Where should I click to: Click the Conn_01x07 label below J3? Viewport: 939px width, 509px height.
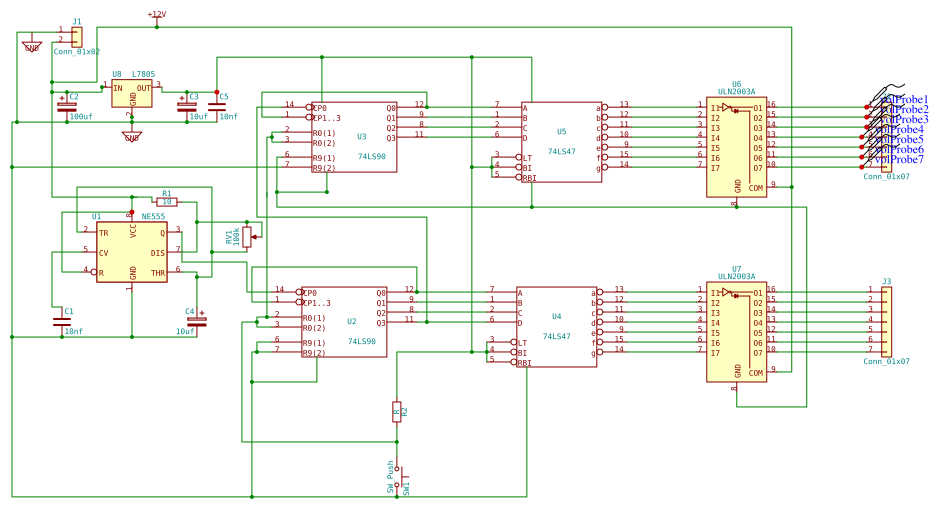[x=886, y=361]
